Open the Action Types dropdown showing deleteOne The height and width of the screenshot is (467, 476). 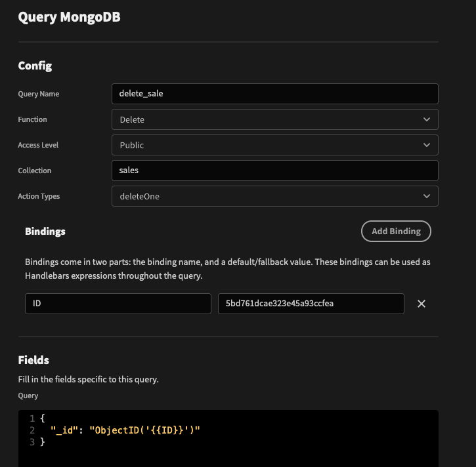pos(274,196)
